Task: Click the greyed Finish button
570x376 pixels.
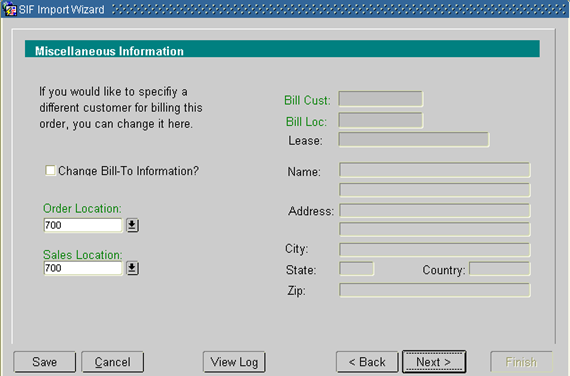Action: 521,362
